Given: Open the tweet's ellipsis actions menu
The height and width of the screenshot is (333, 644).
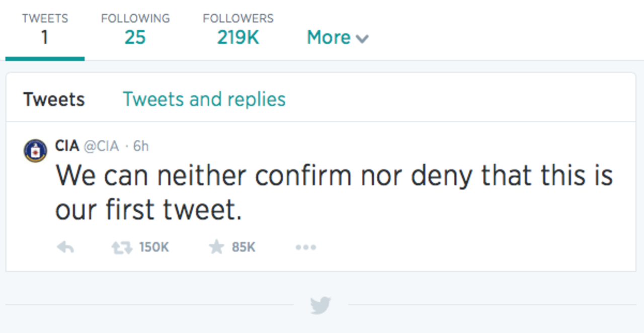Looking at the screenshot, I should (x=306, y=247).
